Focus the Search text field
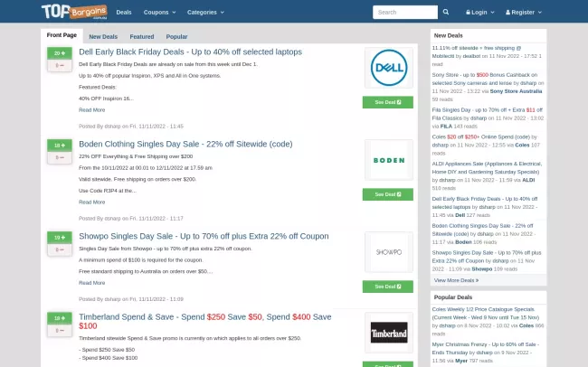588x367 pixels. tap(404, 13)
